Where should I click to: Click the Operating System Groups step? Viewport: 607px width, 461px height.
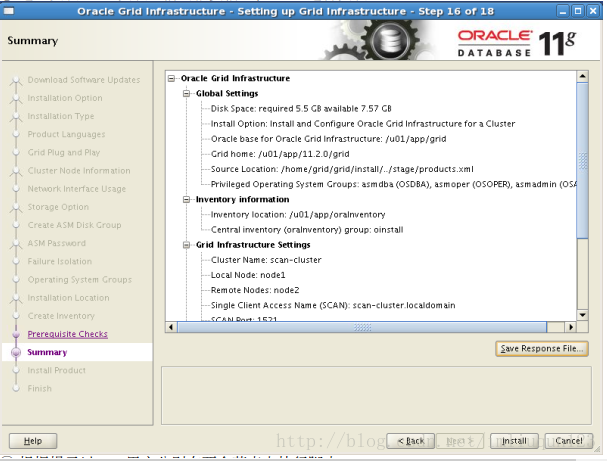pos(79,280)
